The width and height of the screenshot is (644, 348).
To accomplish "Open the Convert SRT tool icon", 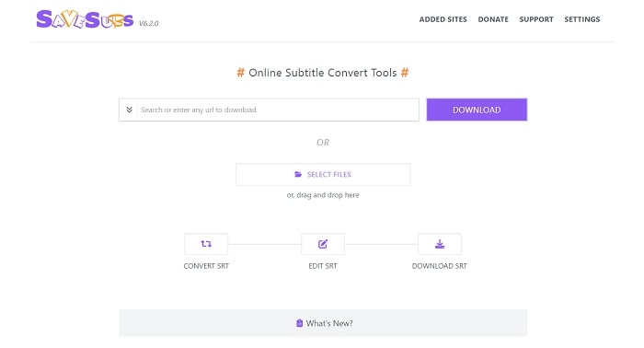I will pos(206,244).
